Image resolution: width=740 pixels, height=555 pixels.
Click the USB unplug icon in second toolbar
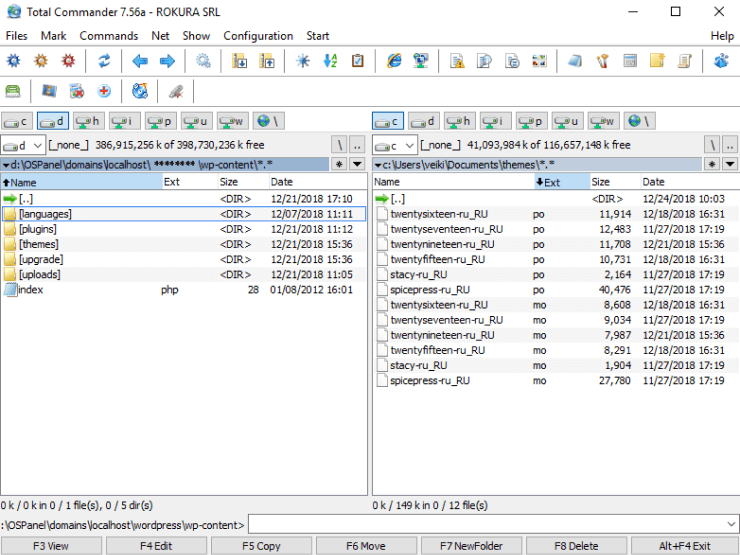[176, 91]
